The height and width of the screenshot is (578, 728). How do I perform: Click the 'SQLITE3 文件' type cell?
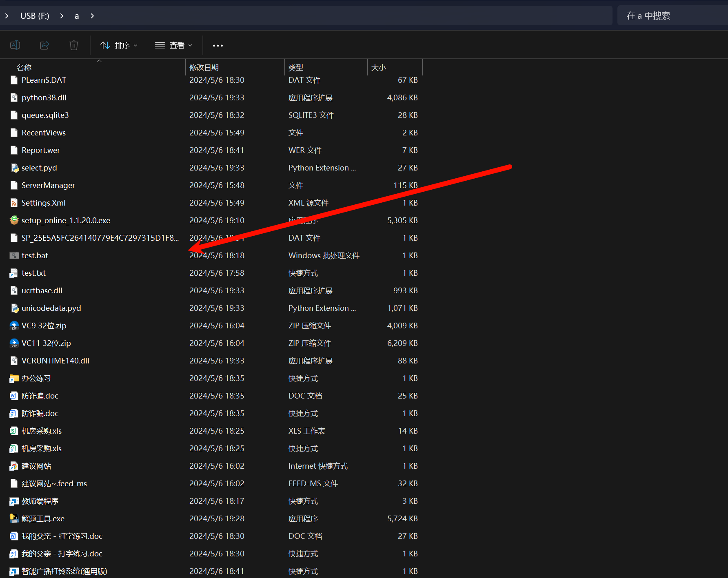pos(311,115)
